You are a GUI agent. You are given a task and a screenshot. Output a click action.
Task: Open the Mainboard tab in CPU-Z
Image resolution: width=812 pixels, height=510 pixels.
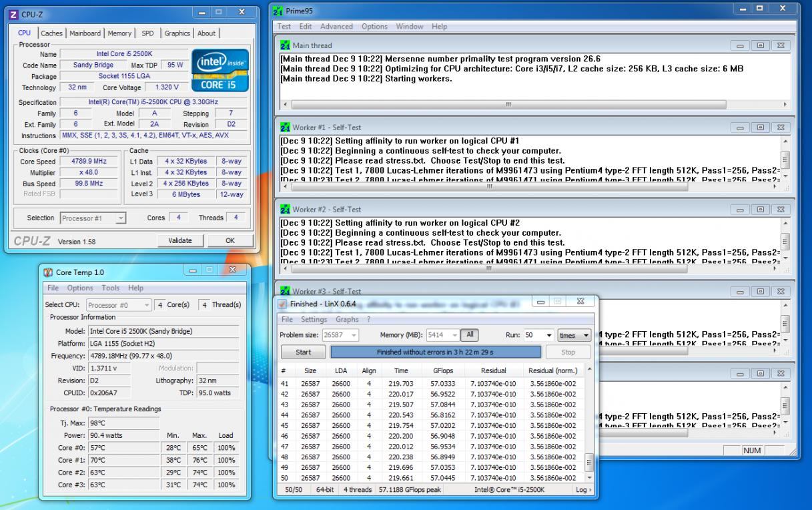[x=85, y=33]
